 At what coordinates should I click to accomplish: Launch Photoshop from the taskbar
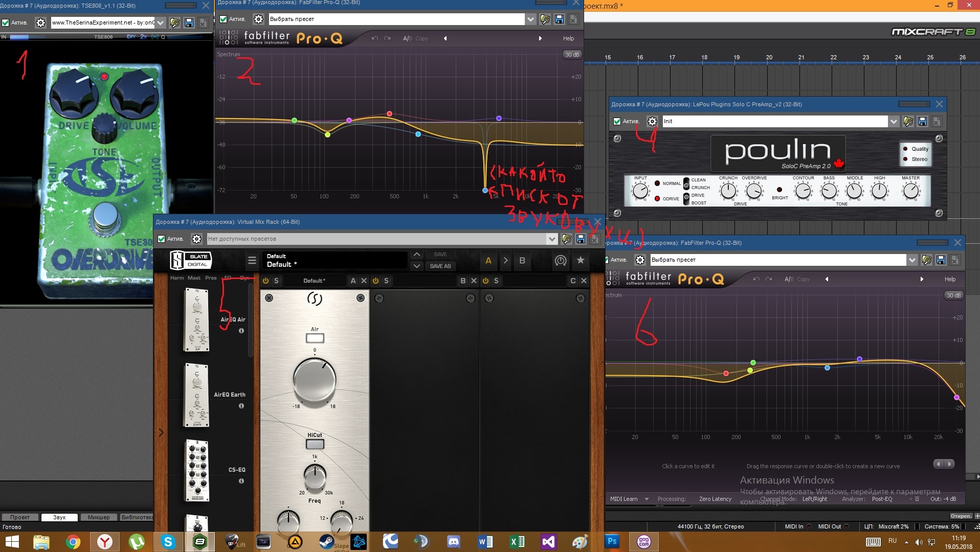(612, 541)
